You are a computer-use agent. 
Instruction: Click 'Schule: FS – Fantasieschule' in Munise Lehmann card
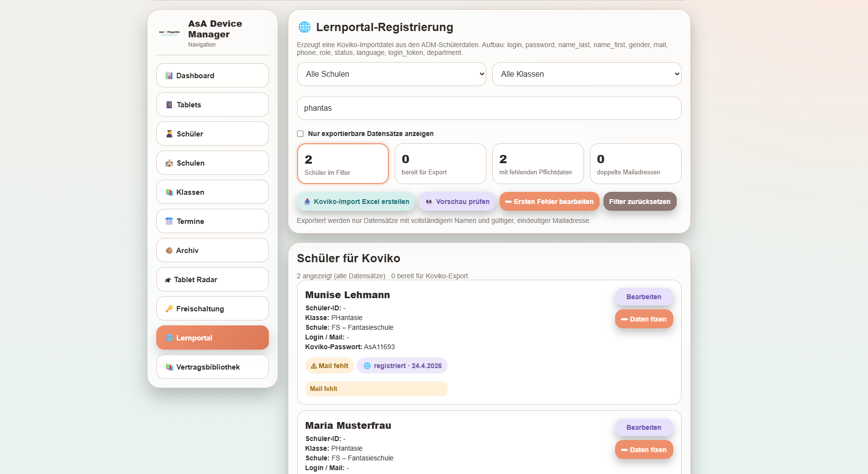350,328
